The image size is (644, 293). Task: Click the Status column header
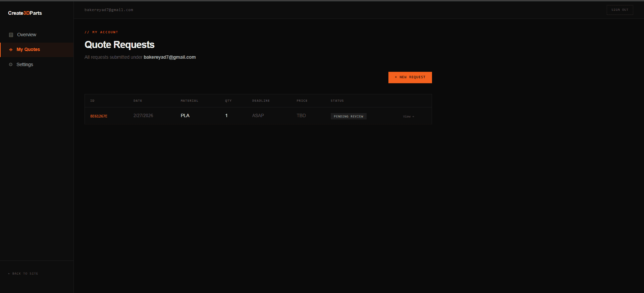[x=337, y=101]
